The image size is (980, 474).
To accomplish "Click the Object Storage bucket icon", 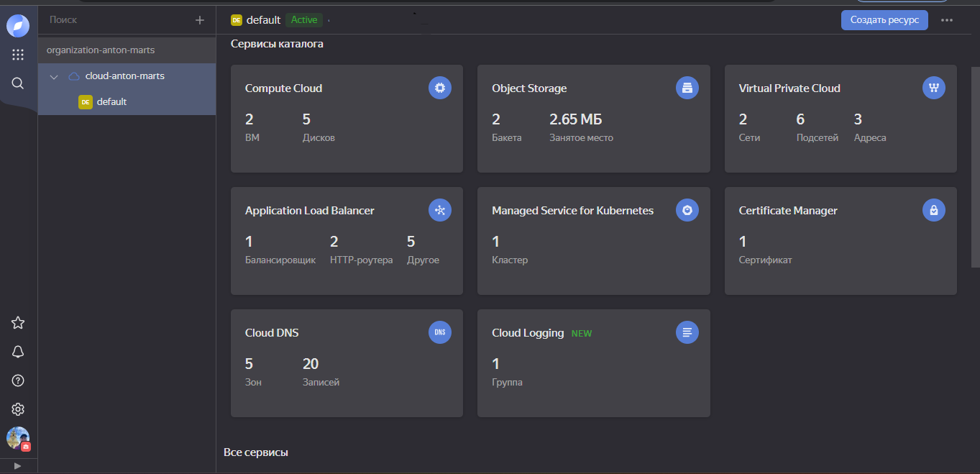I will click(687, 87).
